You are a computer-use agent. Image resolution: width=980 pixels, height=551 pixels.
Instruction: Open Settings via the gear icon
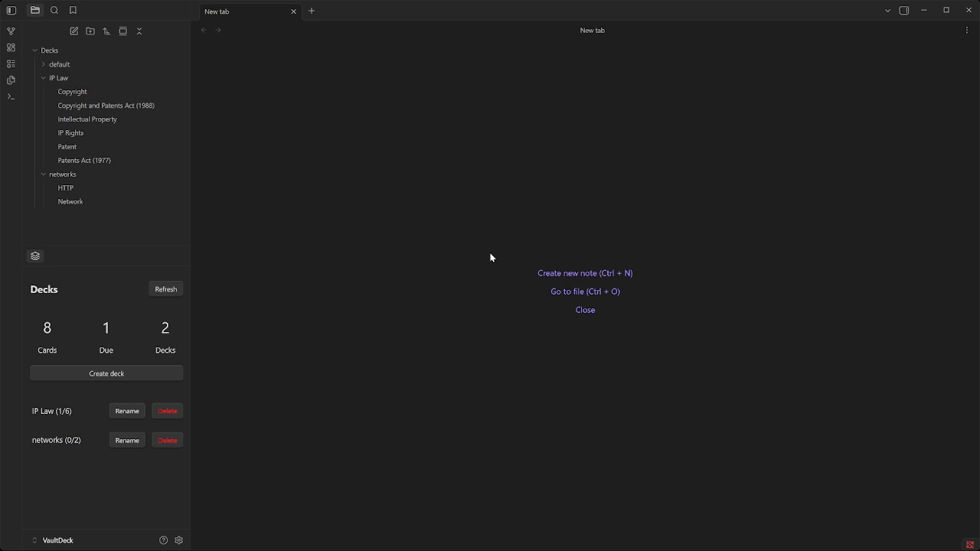coord(178,540)
